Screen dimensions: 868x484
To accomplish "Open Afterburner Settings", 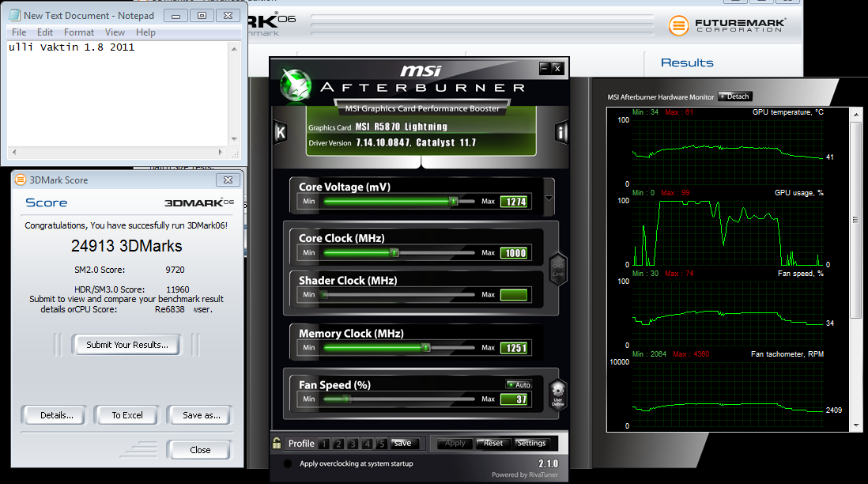I will 531,444.
